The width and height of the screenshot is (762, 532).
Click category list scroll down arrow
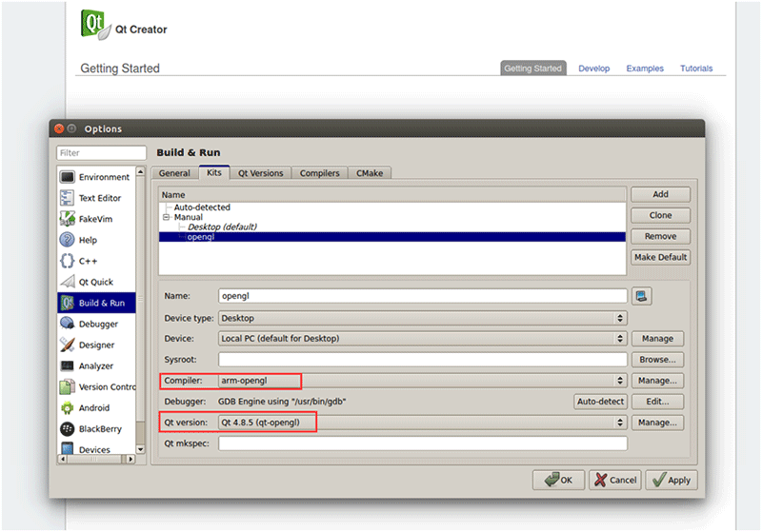point(140,449)
